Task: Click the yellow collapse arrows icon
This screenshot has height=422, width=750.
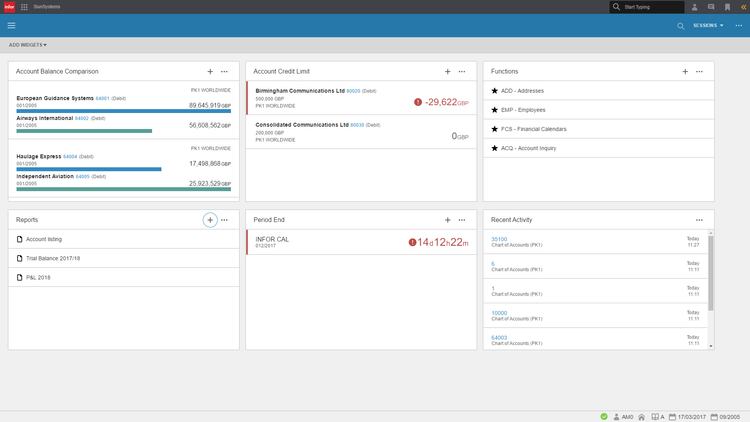Action: [x=743, y=7]
